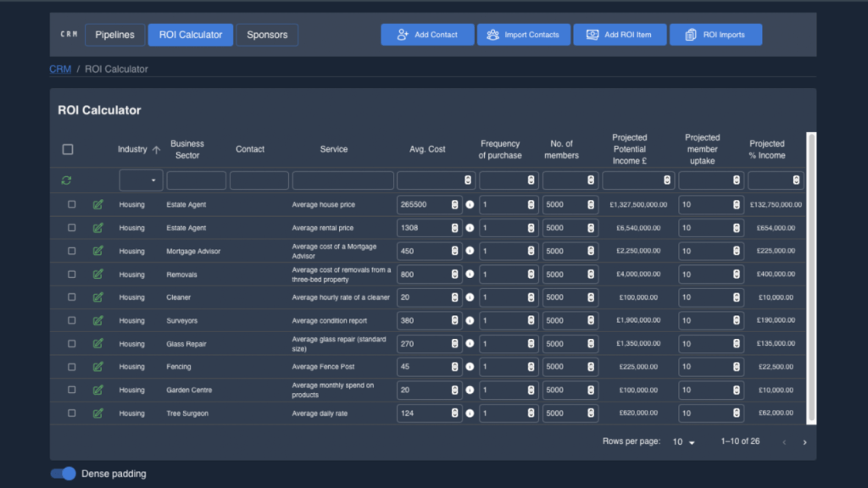Open the Rows per page dropdown
This screenshot has width=868, height=488.
click(x=684, y=442)
